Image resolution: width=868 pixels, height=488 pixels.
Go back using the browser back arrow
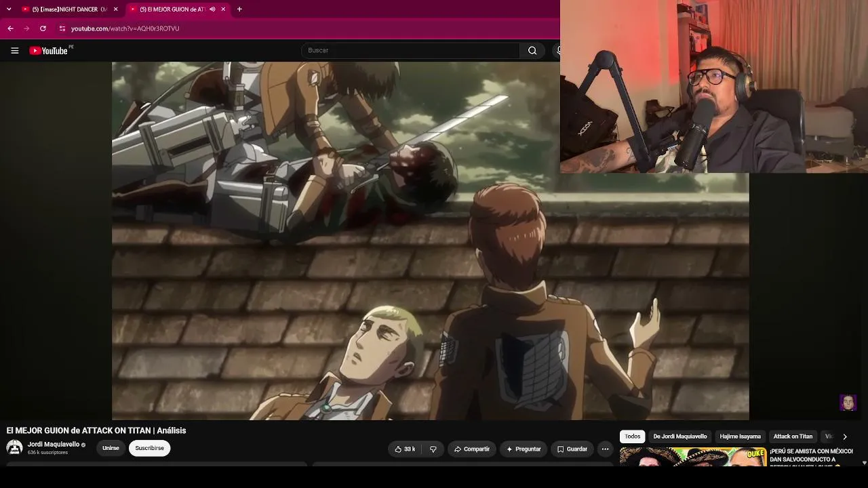pos(10,28)
